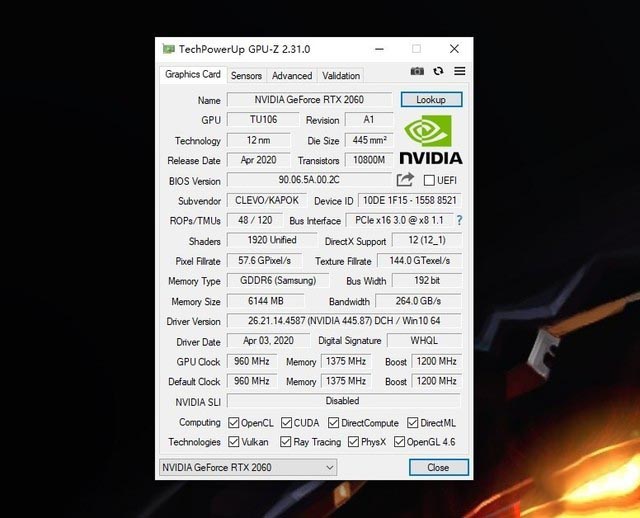Click the Default Clock value 960 MHz
This screenshot has width=640, height=518.
[x=252, y=381]
